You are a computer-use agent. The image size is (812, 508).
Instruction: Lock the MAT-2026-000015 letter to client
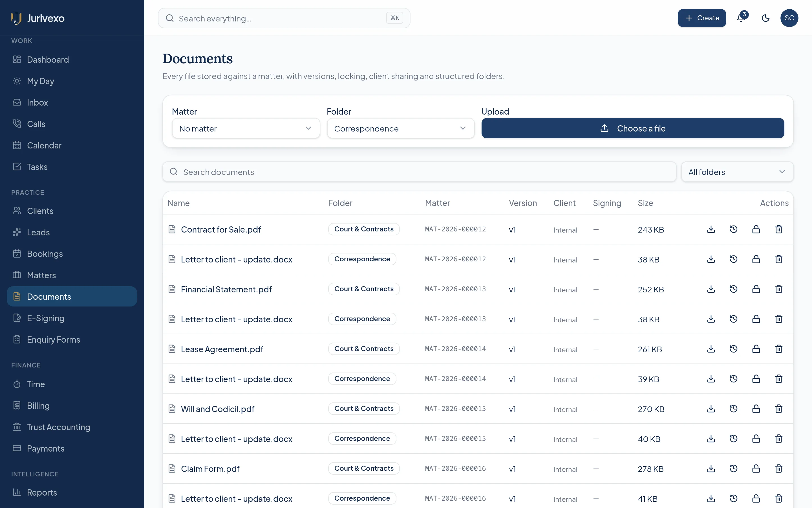pos(756,439)
